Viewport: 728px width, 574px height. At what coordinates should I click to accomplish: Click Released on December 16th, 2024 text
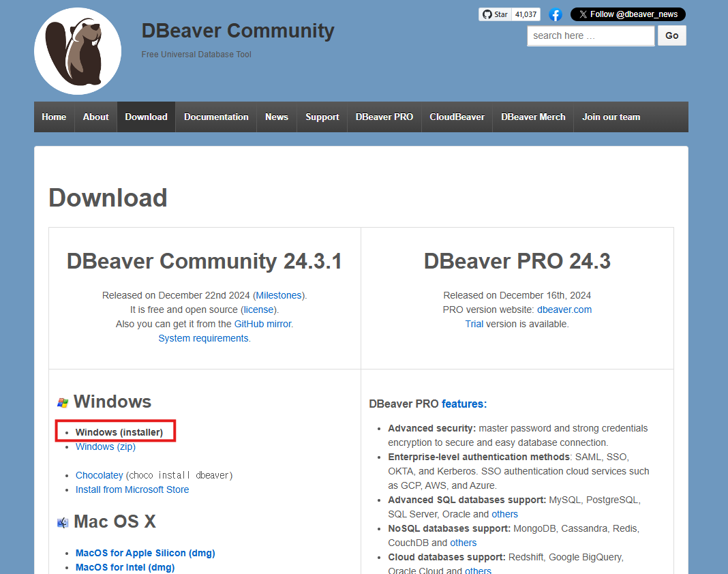pos(517,295)
